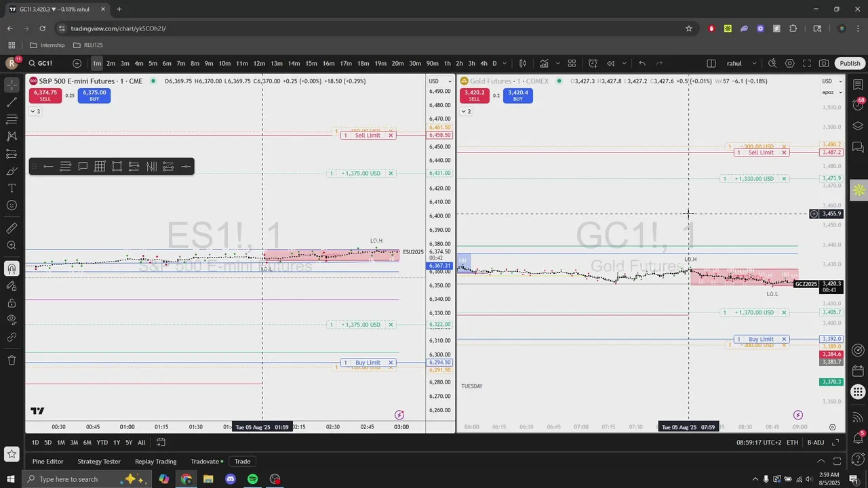This screenshot has height=488, width=868.
Task: Add a symbol to compare
Action: [77, 63]
